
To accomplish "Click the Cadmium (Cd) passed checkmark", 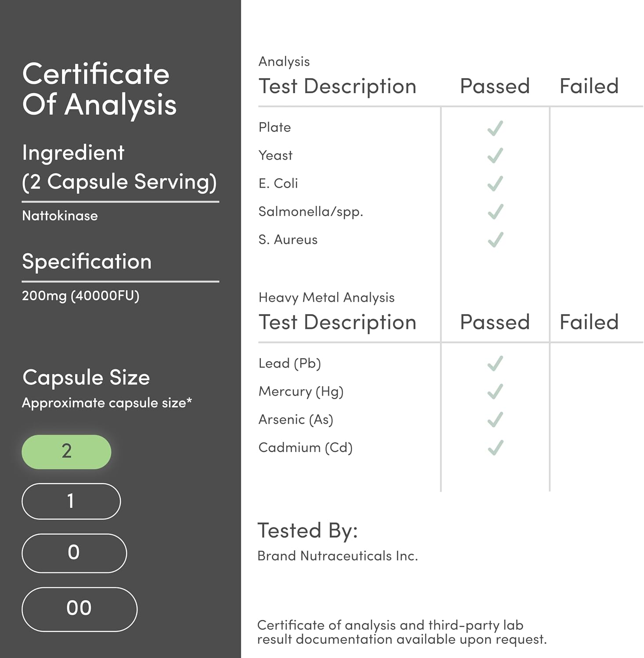I will [495, 448].
